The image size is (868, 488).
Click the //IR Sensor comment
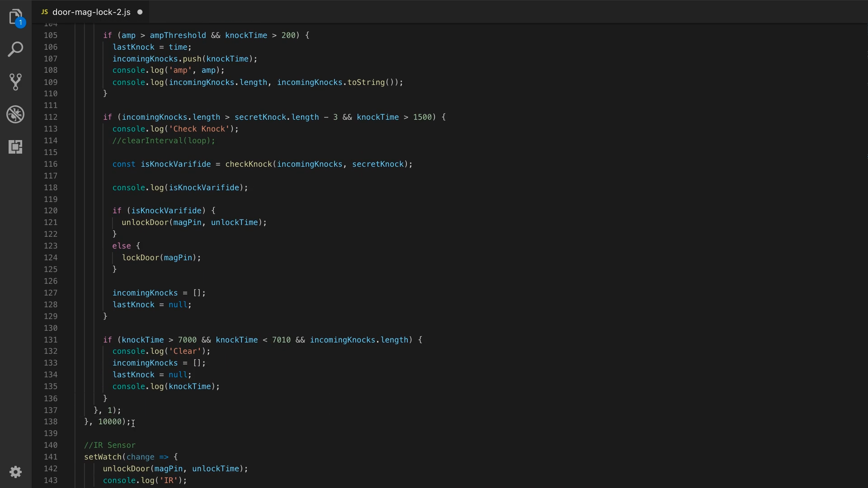click(x=110, y=445)
